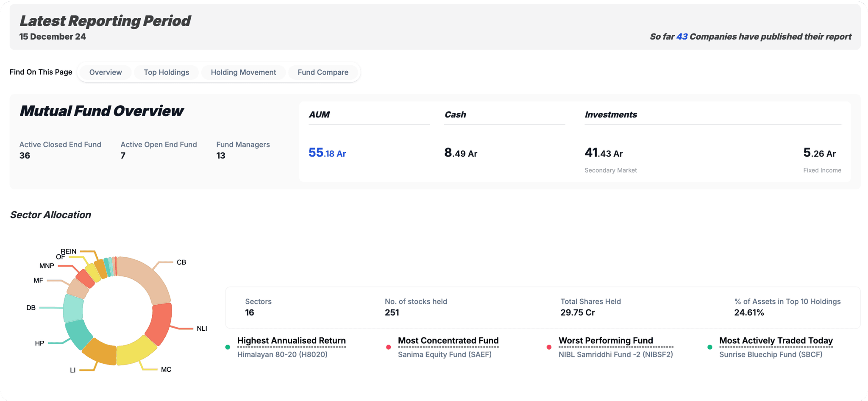Viewport: 868px width, 401px height.
Task: Open Highest Annualised Return label
Action: (x=291, y=341)
